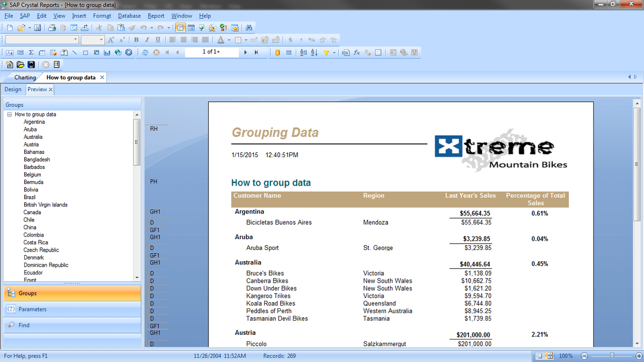Switch to the Design tab

13,90
